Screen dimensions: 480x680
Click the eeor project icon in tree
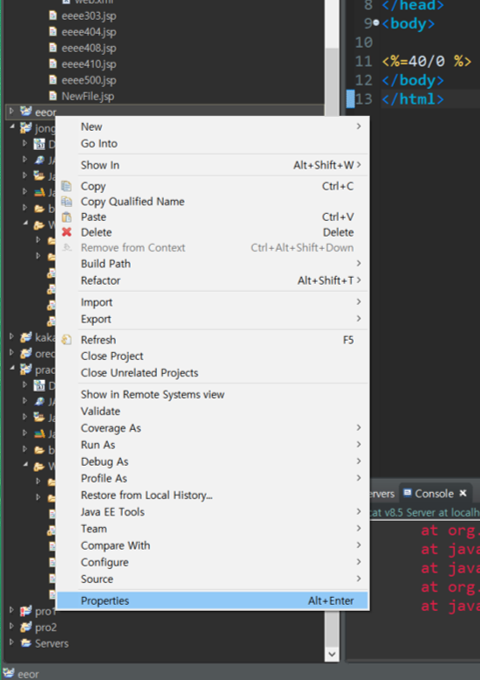pyautogui.click(x=26, y=112)
